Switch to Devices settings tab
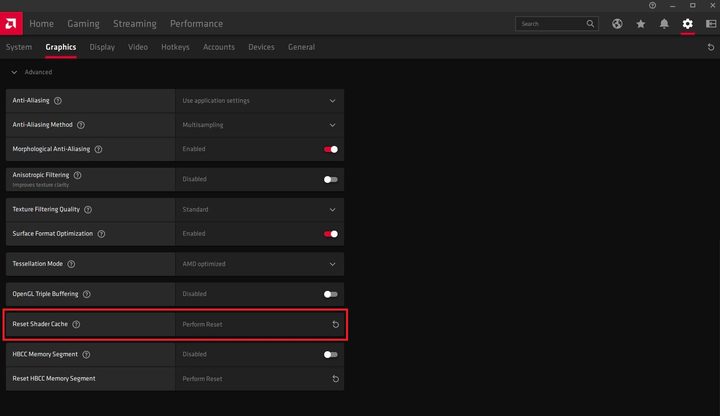Viewport: 720px width, 416px height. [261, 47]
